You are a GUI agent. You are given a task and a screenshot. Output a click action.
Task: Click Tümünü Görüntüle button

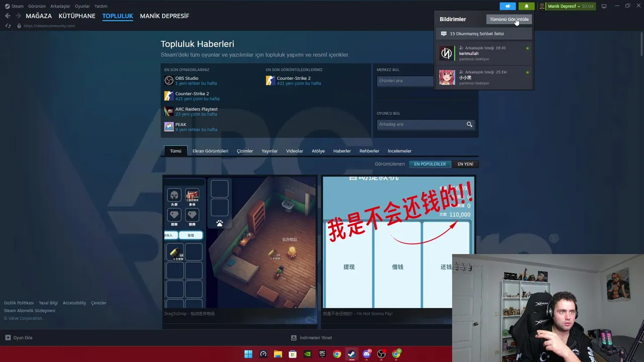[509, 20]
